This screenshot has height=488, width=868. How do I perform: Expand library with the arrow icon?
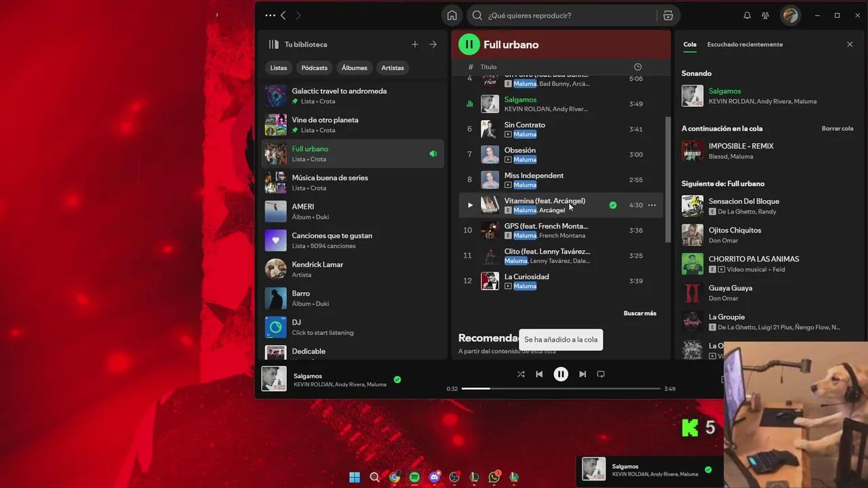coord(433,45)
